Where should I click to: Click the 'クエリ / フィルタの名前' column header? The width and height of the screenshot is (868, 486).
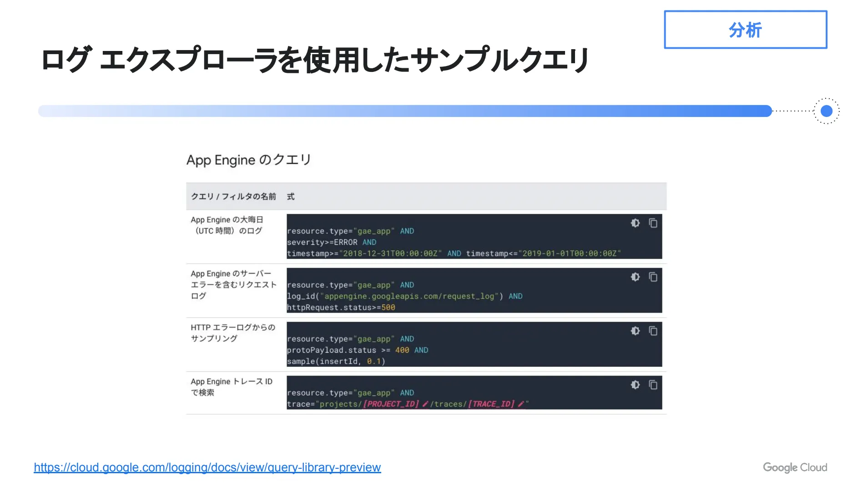(233, 197)
